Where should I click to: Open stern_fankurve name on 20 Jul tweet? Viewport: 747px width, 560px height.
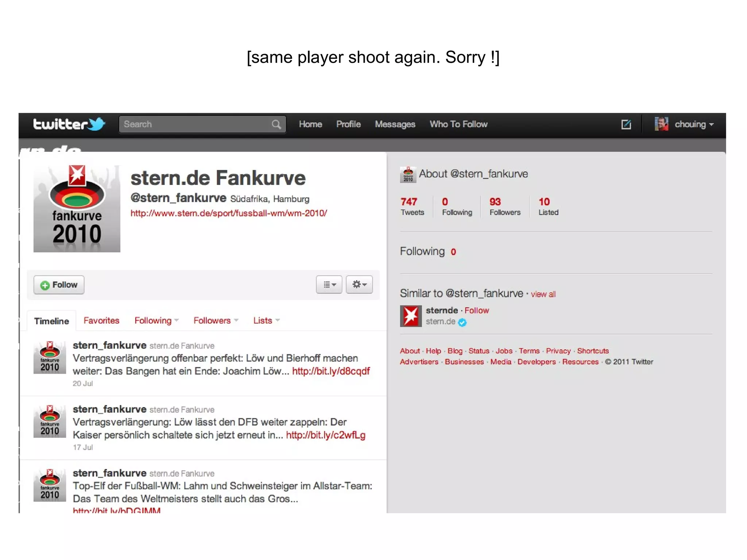pos(109,345)
